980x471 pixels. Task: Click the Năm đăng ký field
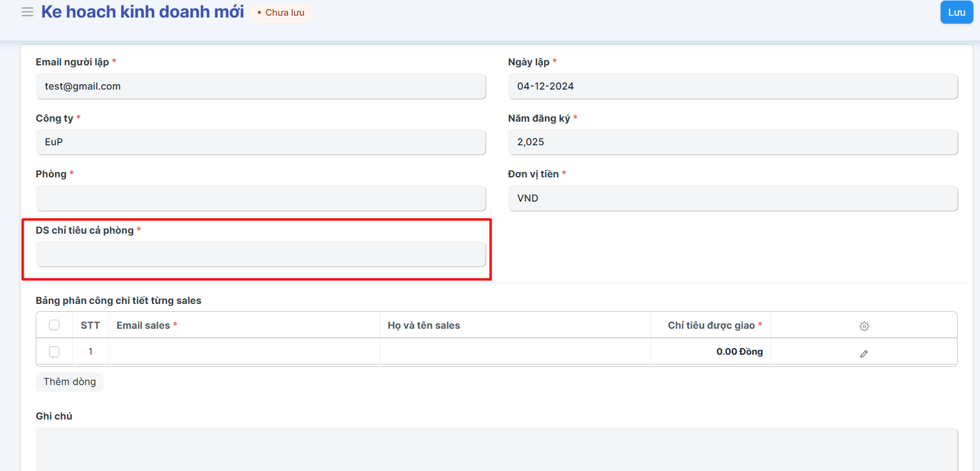tap(732, 142)
